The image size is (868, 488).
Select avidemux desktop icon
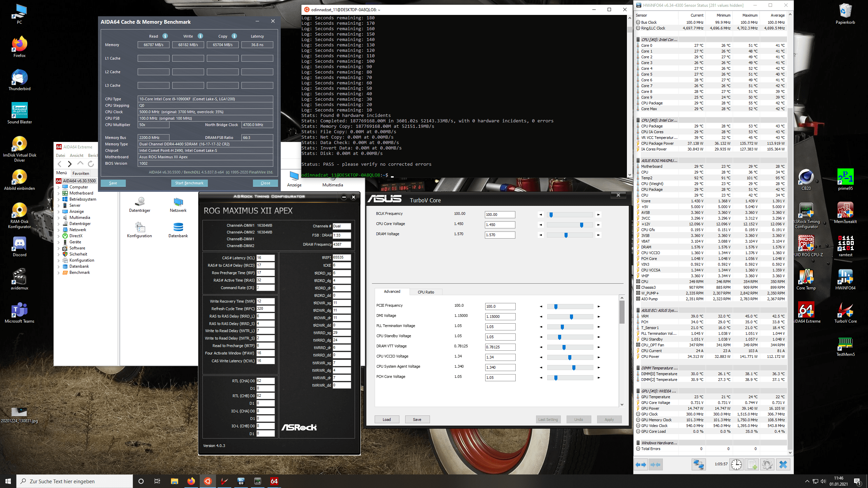click(x=19, y=279)
